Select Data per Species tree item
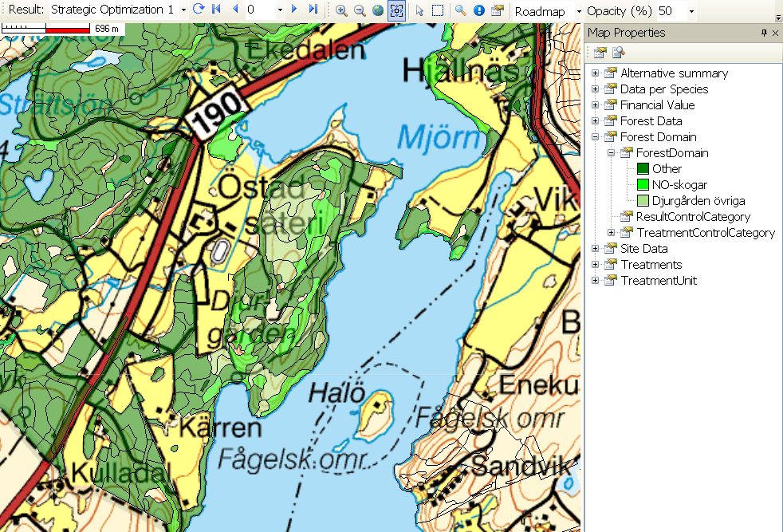783x532 pixels. click(664, 89)
